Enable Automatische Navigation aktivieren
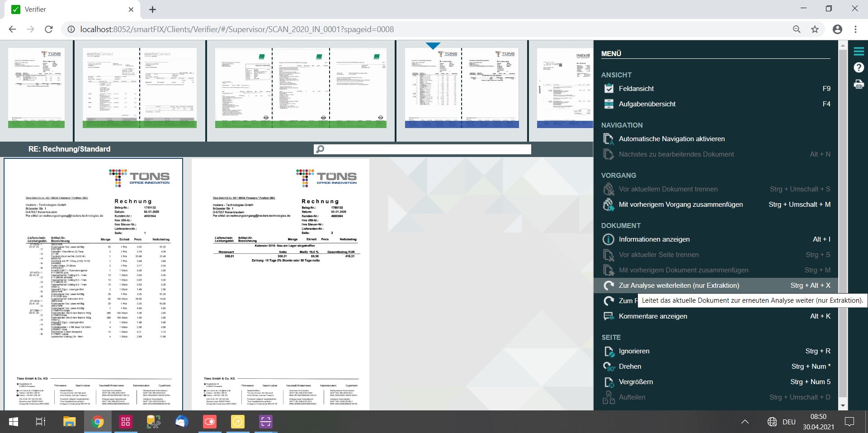Screen dimensions: 868x433 [671, 139]
